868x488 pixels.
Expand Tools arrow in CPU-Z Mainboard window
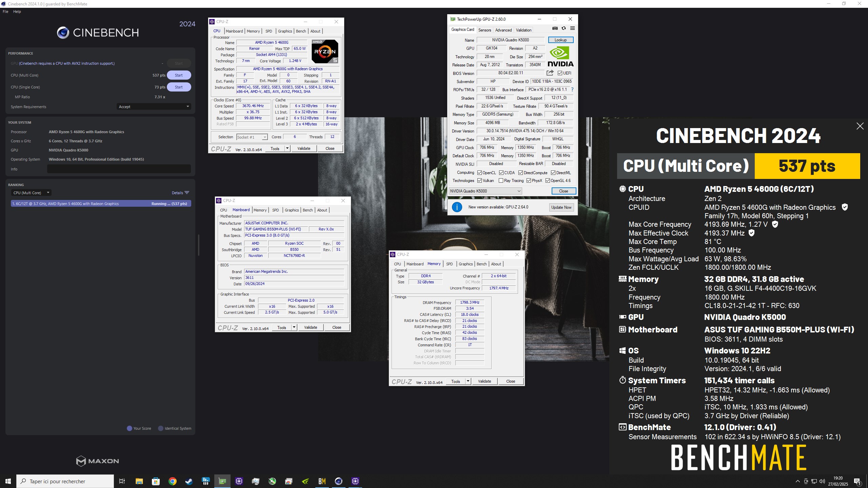coord(294,327)
